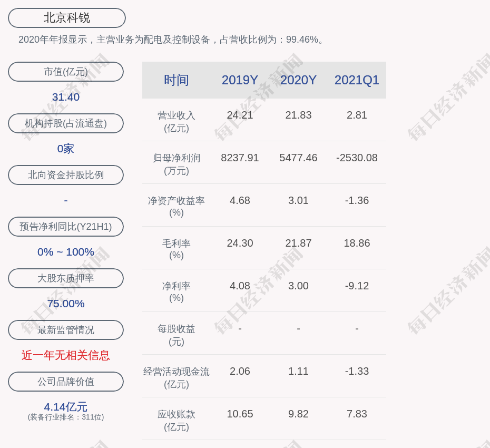Click ROE value -1.36
The image size is (490, 448).
pos(357,200)
